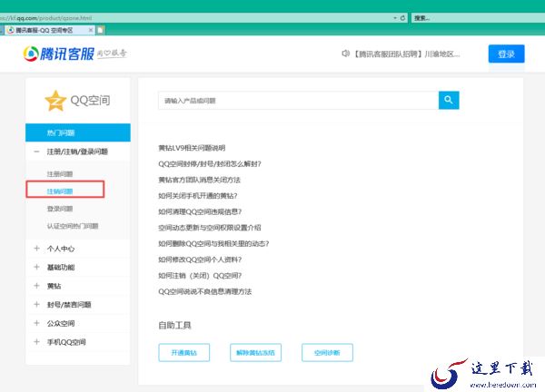The width and height of the screenshot is (545, 392).
Task: Select the 热门问题 menu item
Action: pyautogui.click(x=78, y=132)
